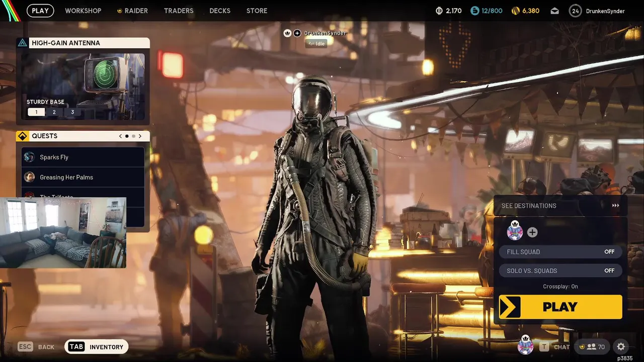Expand the SEE DESTINATIONS panel
The height and width of the screenshot is (362, 644).
[560, 206]
